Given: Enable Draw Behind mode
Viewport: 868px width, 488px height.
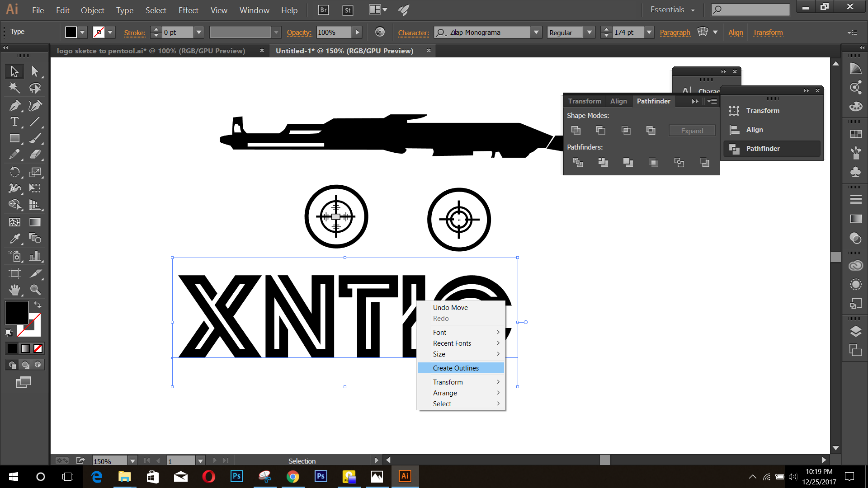Looking at the screenshot, I should pos(25,365).
